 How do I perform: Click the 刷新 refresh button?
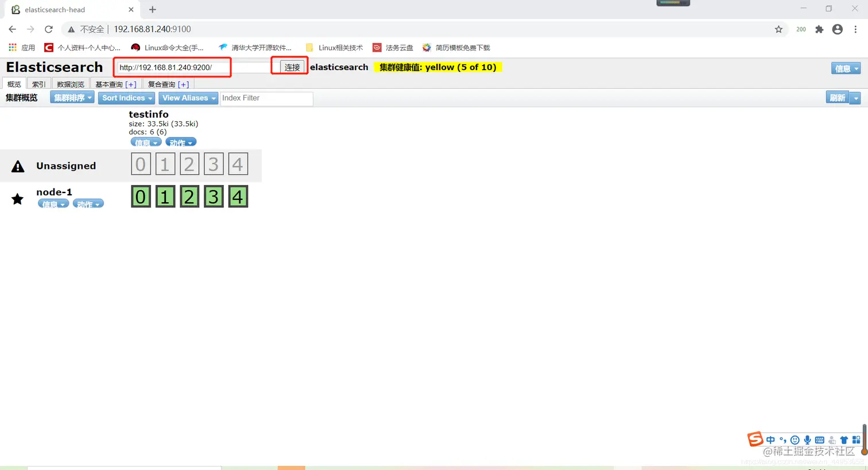pyautogui.click(x=838, y=98)
